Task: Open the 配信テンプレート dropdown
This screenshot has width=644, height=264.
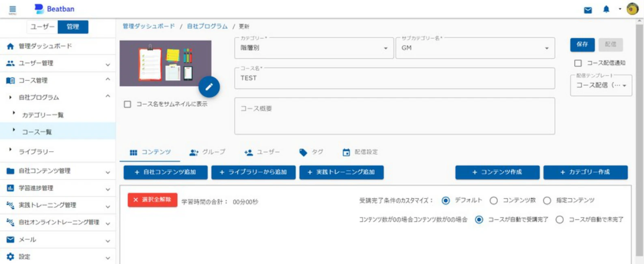Action: tap(601, 85)
